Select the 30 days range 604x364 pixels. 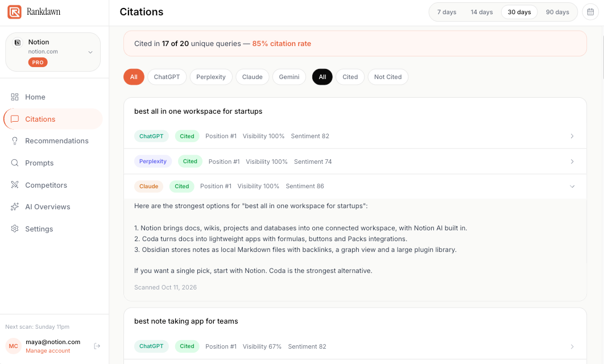click(x=519, y=12)
